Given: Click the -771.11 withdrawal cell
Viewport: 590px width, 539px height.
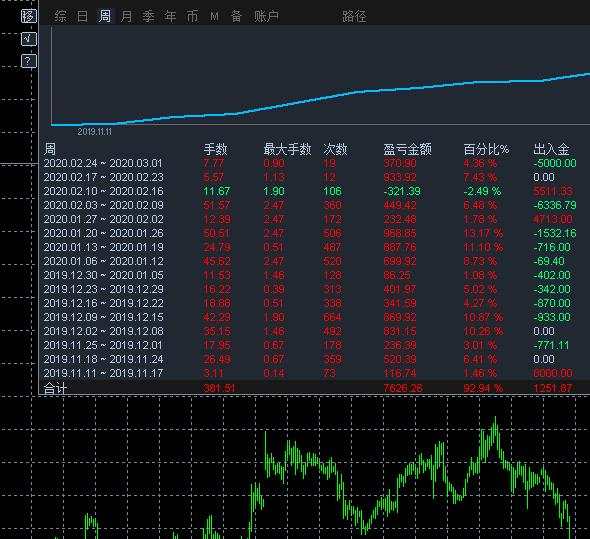Looking at the screenshot, I should (x=552, y=345).
